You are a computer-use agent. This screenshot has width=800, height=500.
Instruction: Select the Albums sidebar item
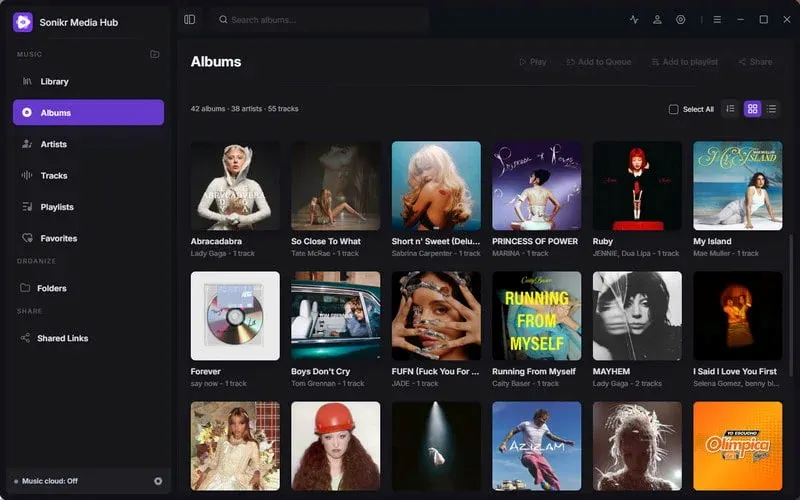[88, 112]
